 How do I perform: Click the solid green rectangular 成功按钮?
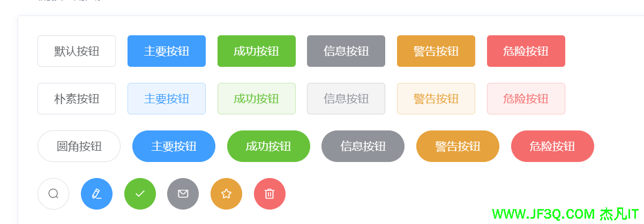[256, 51]
